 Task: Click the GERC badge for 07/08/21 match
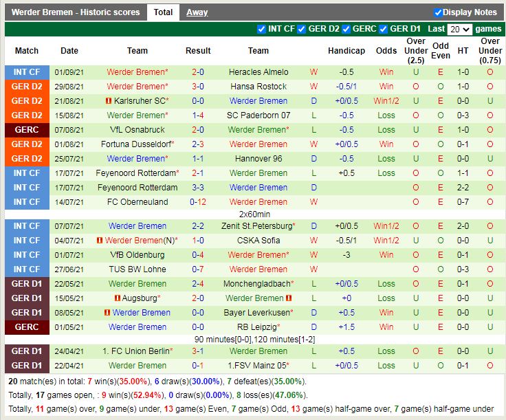click(x=27, y=130)
